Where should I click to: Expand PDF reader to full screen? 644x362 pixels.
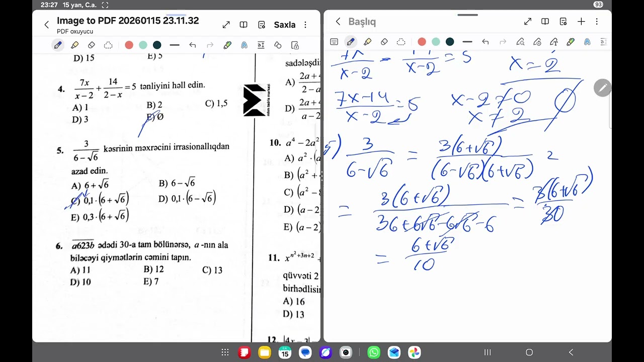click(226, 25)
